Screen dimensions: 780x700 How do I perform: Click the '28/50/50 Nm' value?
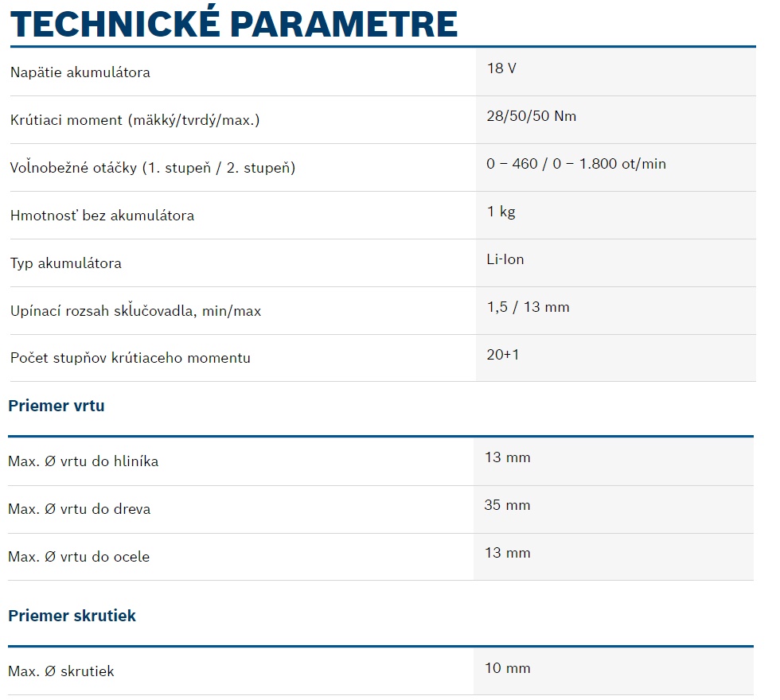[x=532, y=116]
